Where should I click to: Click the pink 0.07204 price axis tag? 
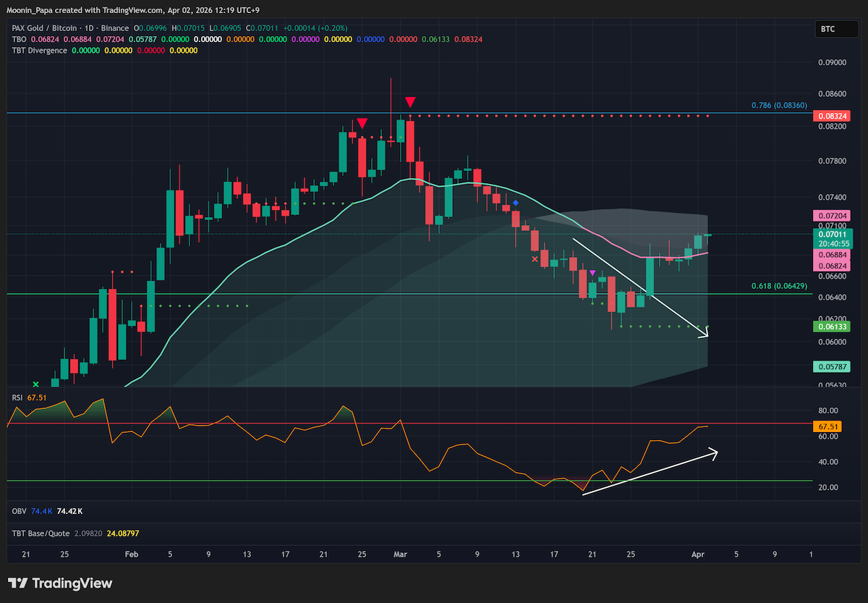[x=831, y=216]
